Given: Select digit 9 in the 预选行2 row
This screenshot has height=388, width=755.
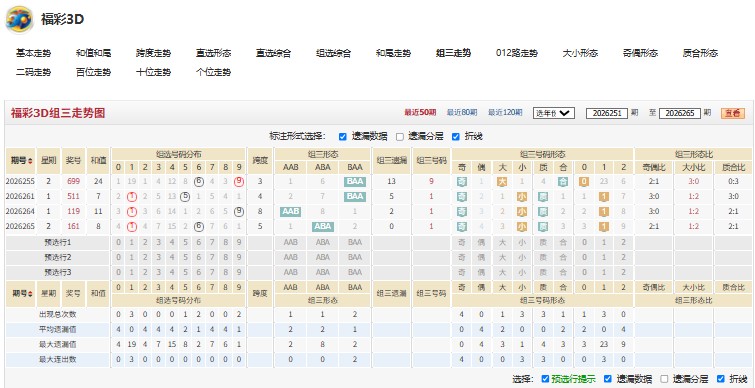Looking at the screenshot, I should [x=239, y=257].
